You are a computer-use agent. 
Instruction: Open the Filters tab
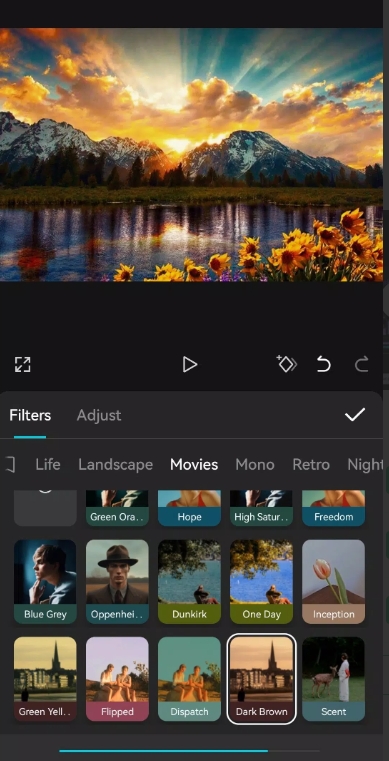[30, 415]
